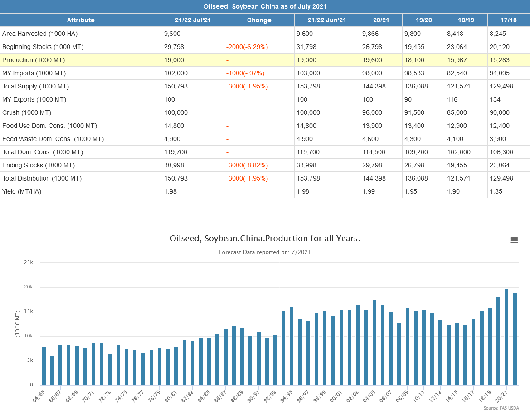Click the Source: FAS USDA credit

coord(501,408)
